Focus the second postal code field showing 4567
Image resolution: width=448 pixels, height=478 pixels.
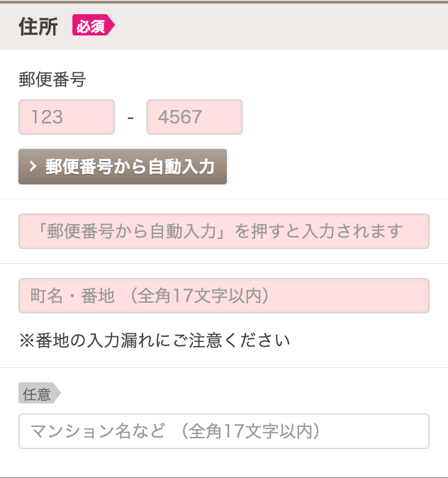click(194, 117)
